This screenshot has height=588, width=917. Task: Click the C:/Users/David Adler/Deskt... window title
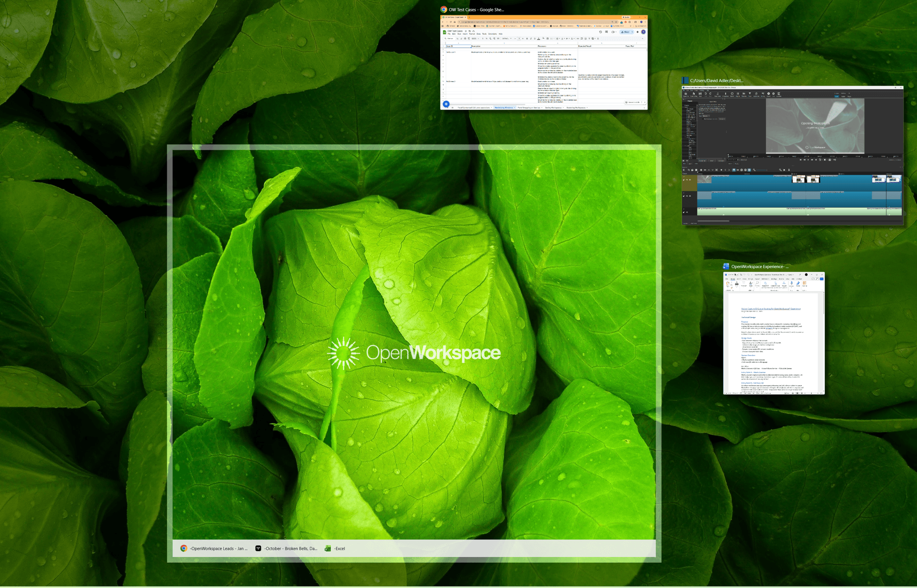click(x=716, y=81)
